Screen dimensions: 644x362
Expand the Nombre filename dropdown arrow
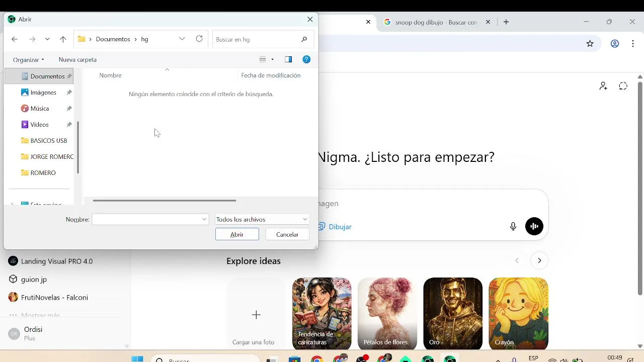pyautogui.click(x=204, y=219)
